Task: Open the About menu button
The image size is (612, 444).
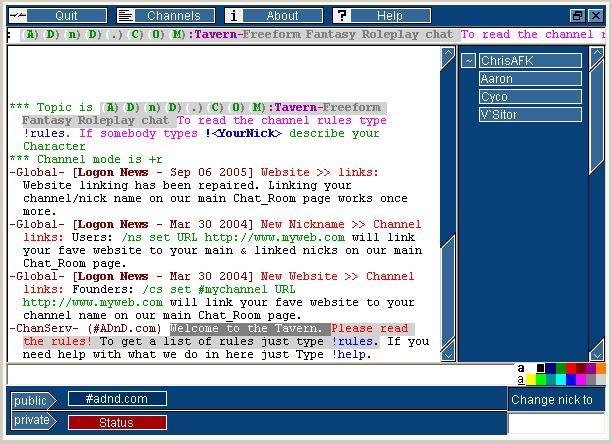Action: coord(283,16)
